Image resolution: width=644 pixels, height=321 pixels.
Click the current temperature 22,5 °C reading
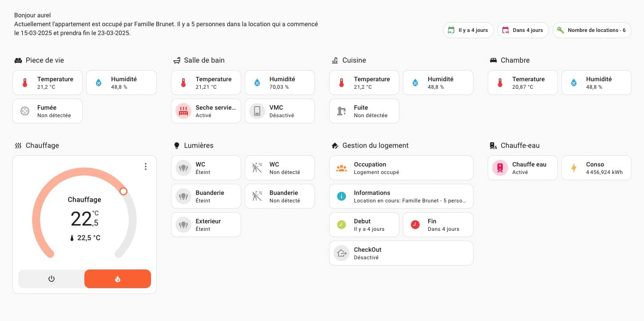[x=85, y=238]
